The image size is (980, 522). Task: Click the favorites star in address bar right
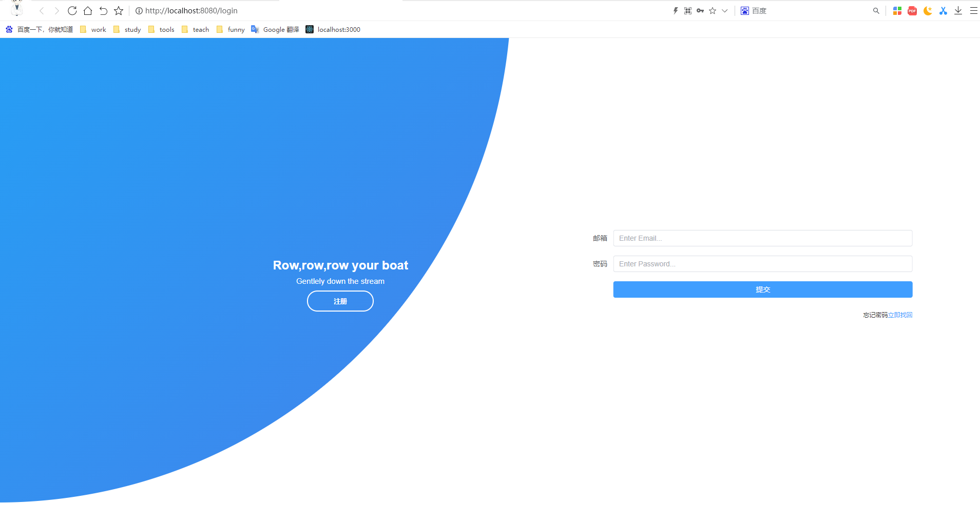click(713, 11)
